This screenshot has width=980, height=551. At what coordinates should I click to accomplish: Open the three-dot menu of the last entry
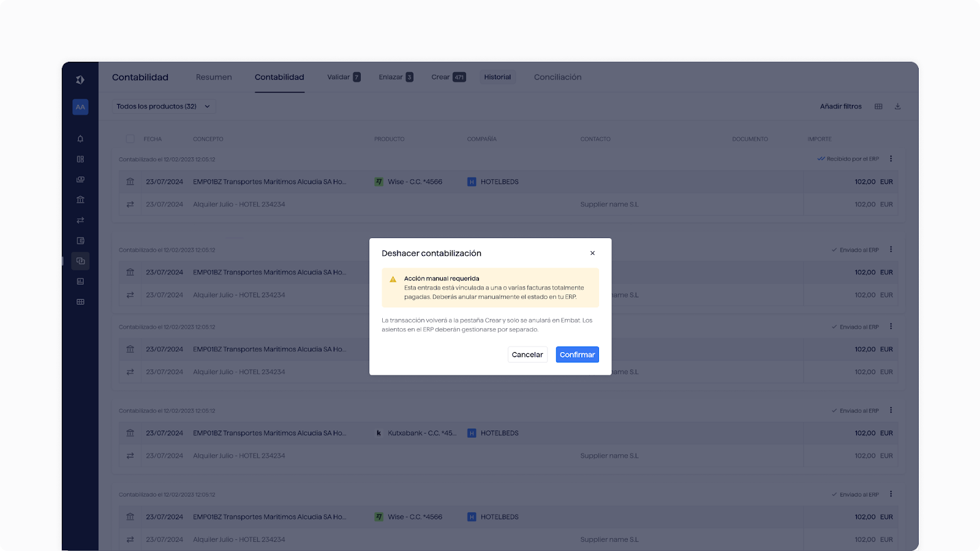(x=891, y=494)
